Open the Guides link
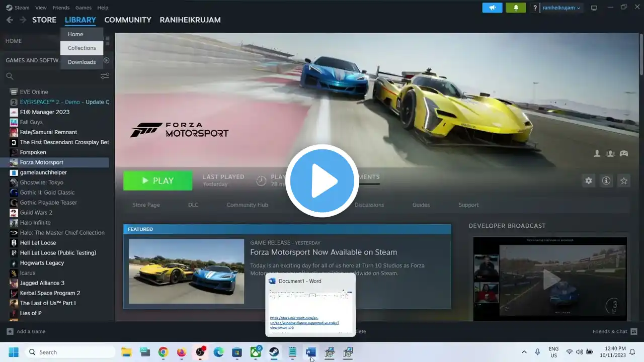This screenshot has height=362, width=644. (x=421, y=205)
